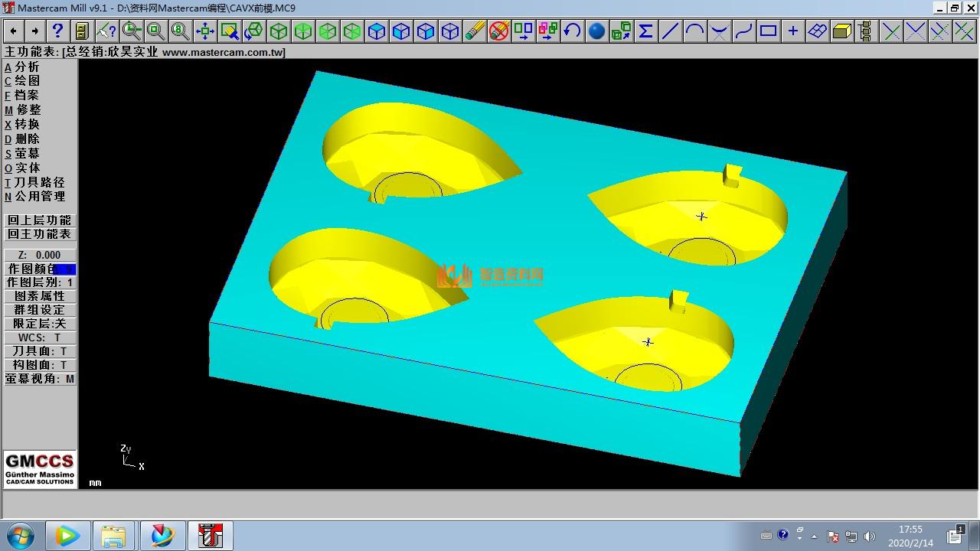Click the fit-to-screen pan arrows icon
Viewport: 980px width, 551px height.
pyautogui.click(x=204, y=31)
